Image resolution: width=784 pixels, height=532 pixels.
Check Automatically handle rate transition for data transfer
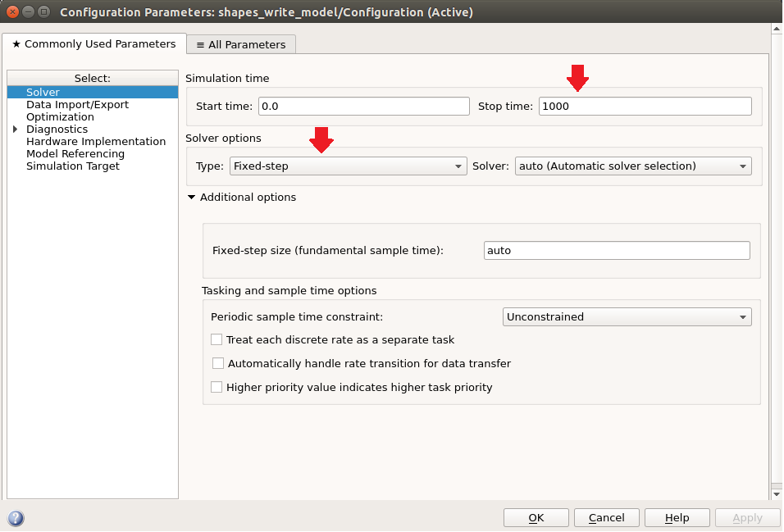click(218, 363)
